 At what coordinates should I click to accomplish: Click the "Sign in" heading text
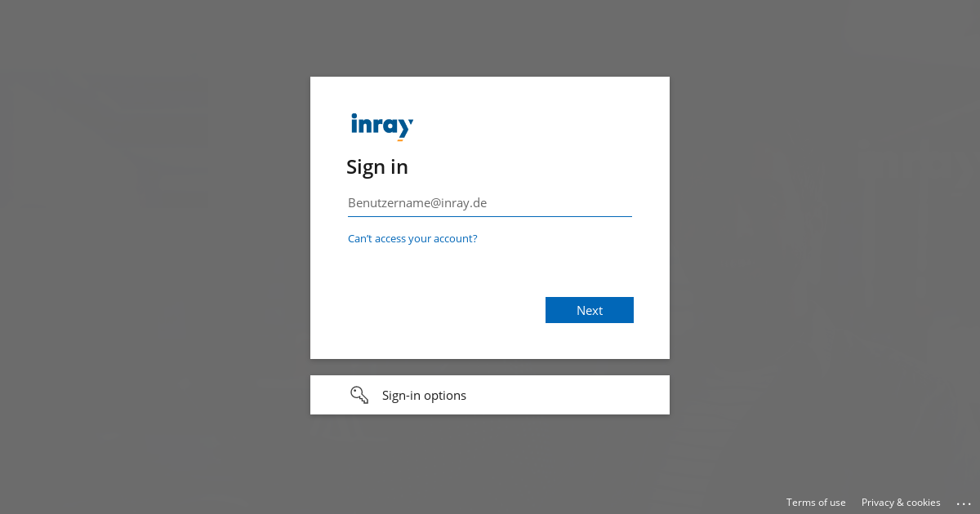click(x=377, y=167)
